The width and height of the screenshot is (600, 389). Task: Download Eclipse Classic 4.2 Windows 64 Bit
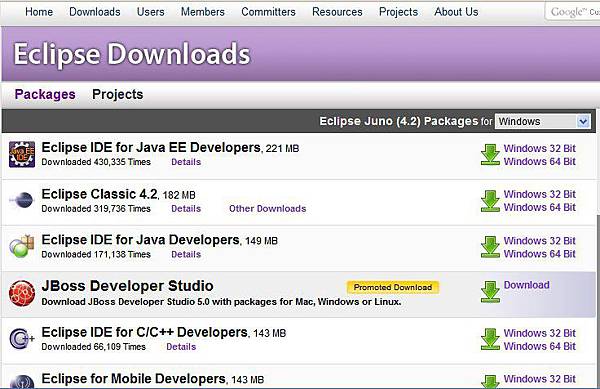point(540,207)
